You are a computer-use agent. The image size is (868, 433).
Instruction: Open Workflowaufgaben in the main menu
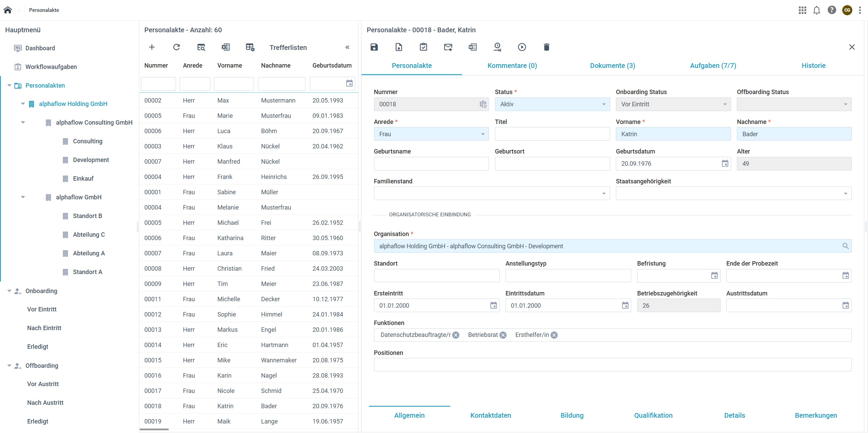coord(51,67)
